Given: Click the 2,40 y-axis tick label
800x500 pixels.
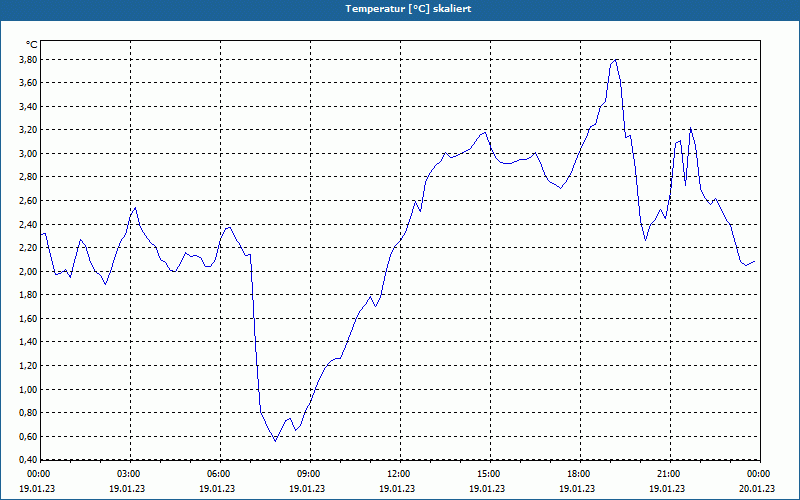Looking at the screenshot, I should coord(28,224).
